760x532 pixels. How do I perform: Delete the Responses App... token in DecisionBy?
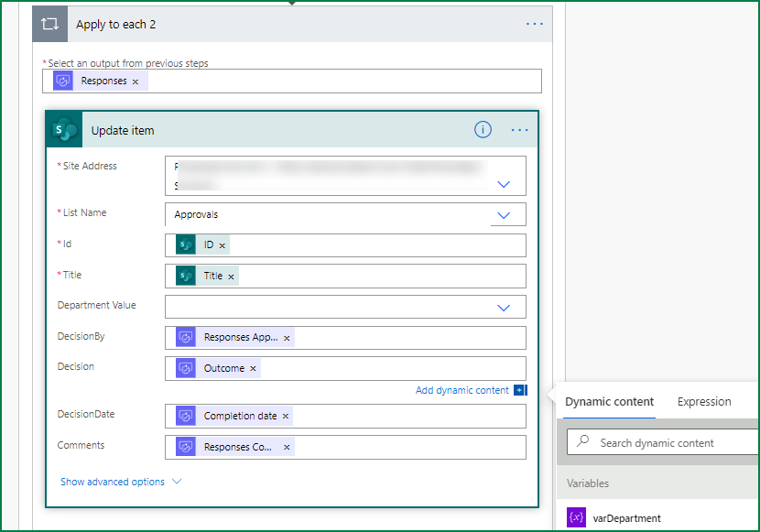point(287,338)
